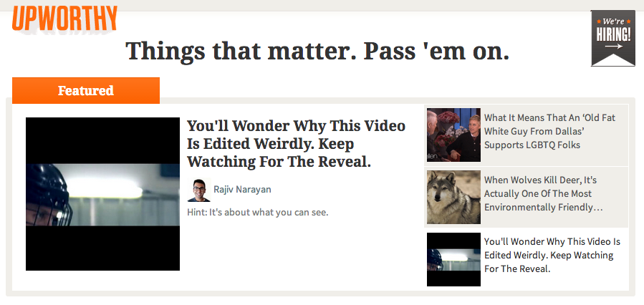Select the 'Environmentally Friendly…' line of the wolf headline
The image size is (644, 305).
(x=544, y=208)
